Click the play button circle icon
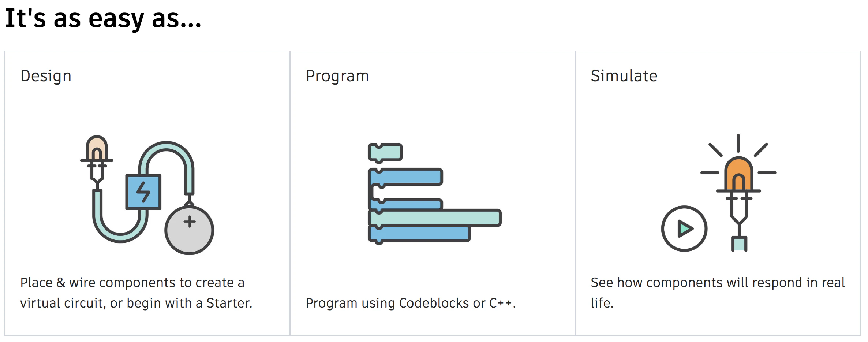Image resolution: width=868 pixels, height=342 pixels. click(684, 228)
